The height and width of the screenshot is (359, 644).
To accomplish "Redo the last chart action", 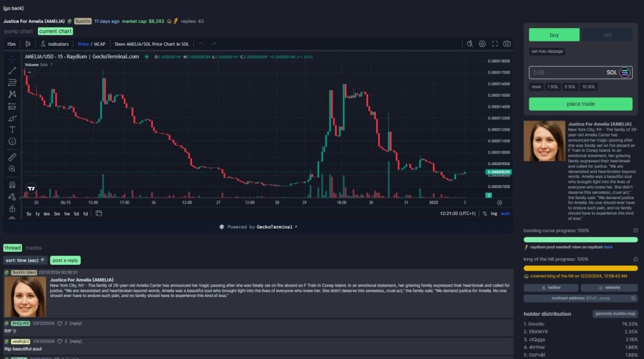I will point(214,44).
